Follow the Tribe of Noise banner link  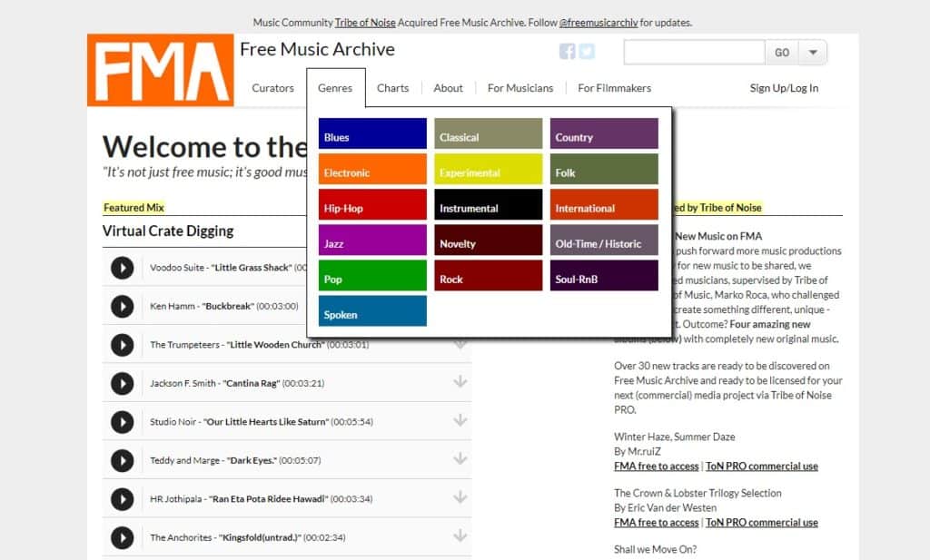(x=365, y=23)
